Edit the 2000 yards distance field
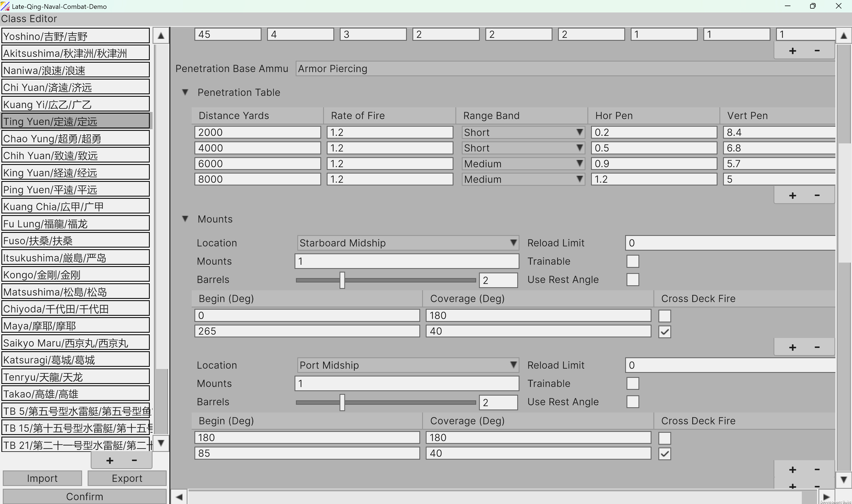 click(x=257, y=132)
